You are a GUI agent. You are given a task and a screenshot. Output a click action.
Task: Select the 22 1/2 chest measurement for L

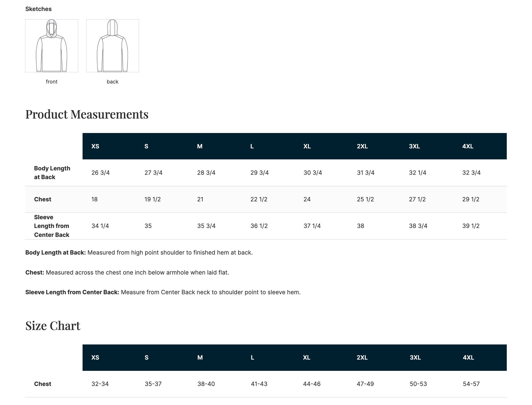(x=259, y=199)
